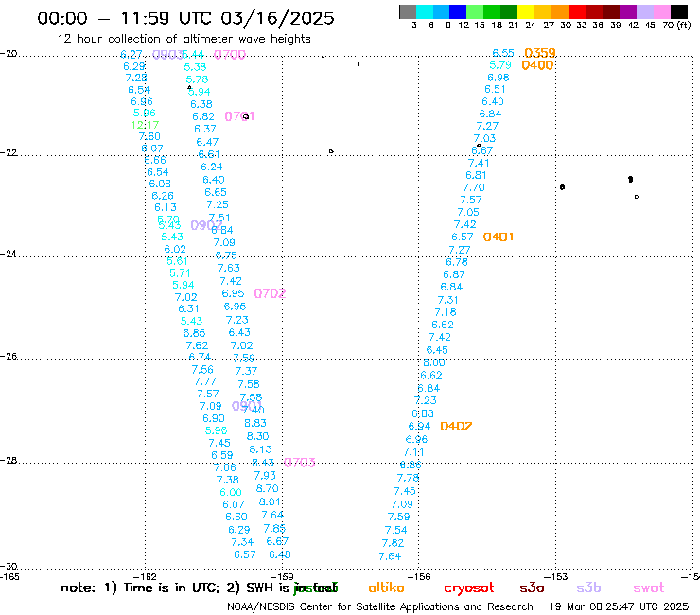This screenshot has width=700, height=615.
Task: Click the wave height value 6.94 beside 0402
Action: point(419,426)
